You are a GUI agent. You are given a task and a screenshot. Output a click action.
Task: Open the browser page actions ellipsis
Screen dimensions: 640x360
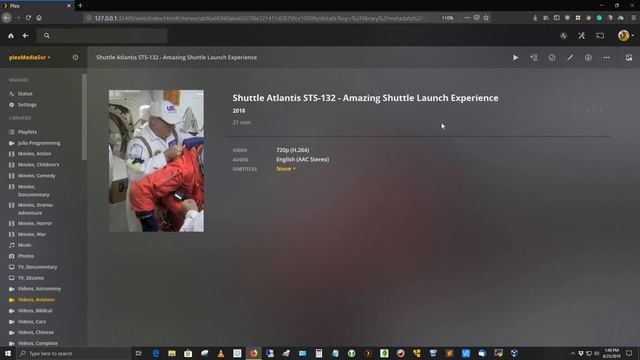point(467,18)
